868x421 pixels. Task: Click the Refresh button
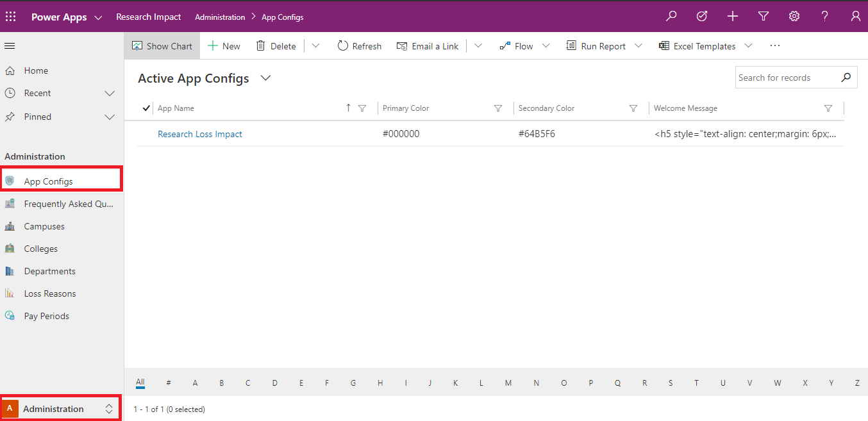[x=359, y=46]
